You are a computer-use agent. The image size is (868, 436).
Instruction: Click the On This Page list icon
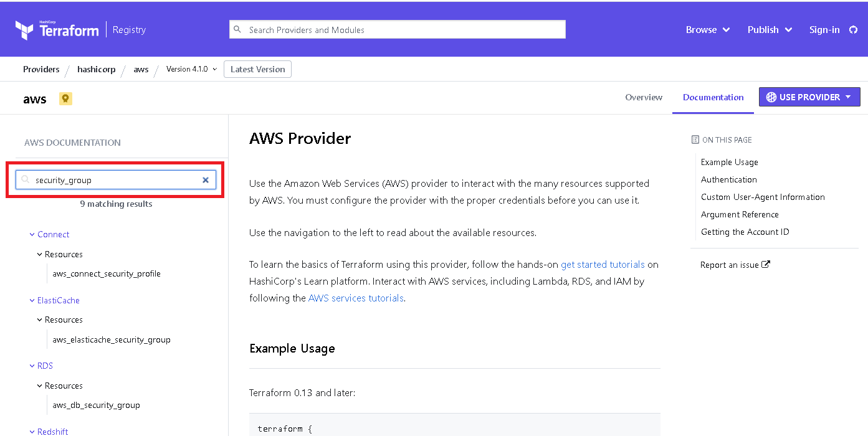point(695,140)
